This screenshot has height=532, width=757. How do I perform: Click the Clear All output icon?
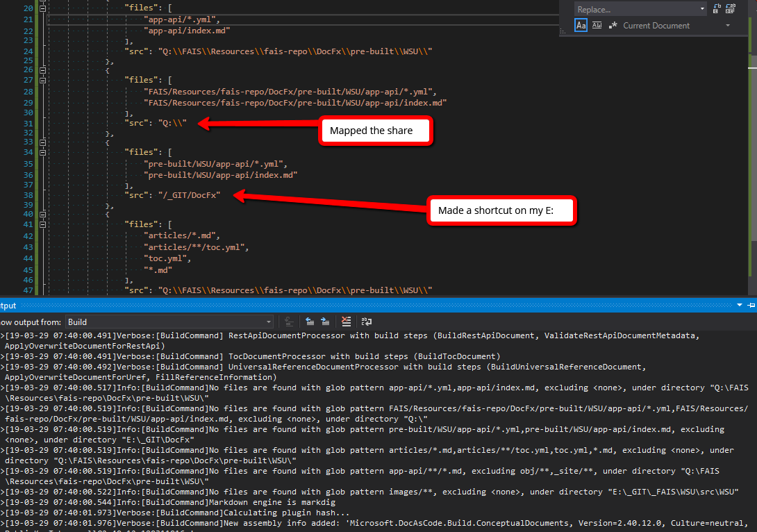(346, 322)
